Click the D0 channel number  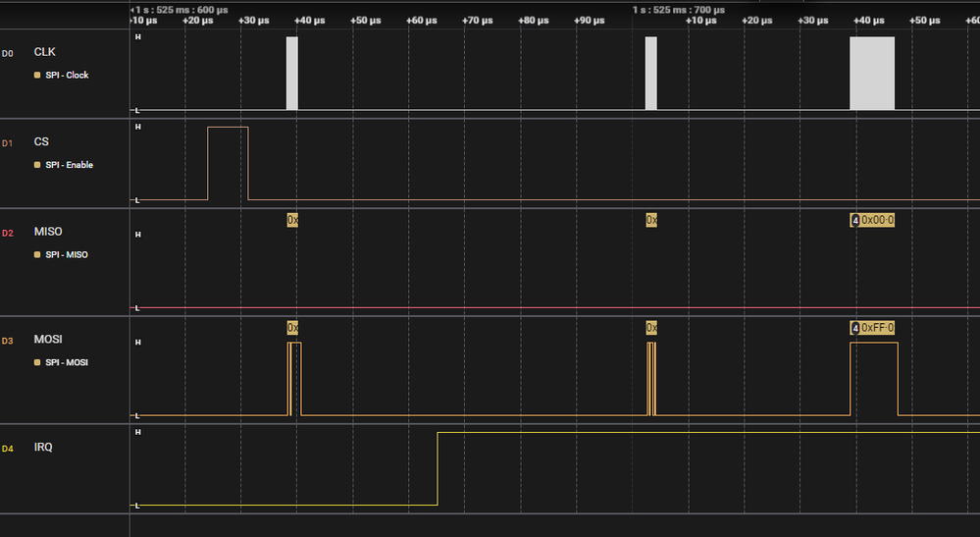pyautogui.click(x=8, y=54)
